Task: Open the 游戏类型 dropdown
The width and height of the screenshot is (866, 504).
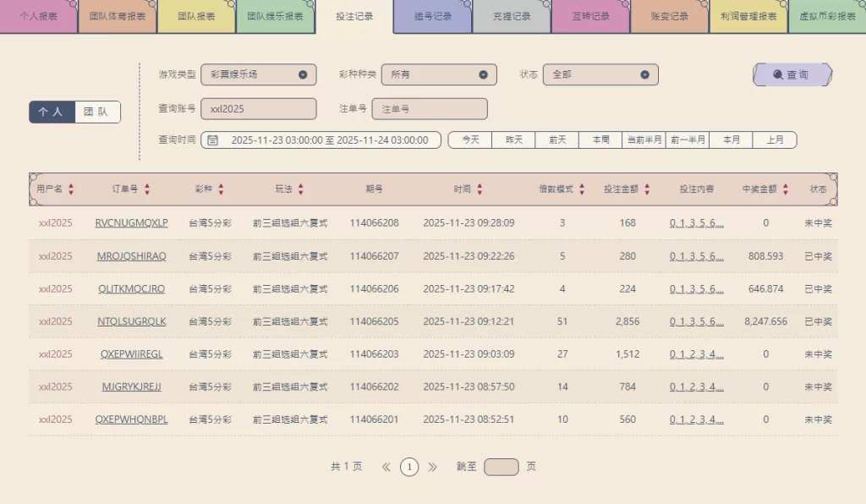Action: click(258, 74)
